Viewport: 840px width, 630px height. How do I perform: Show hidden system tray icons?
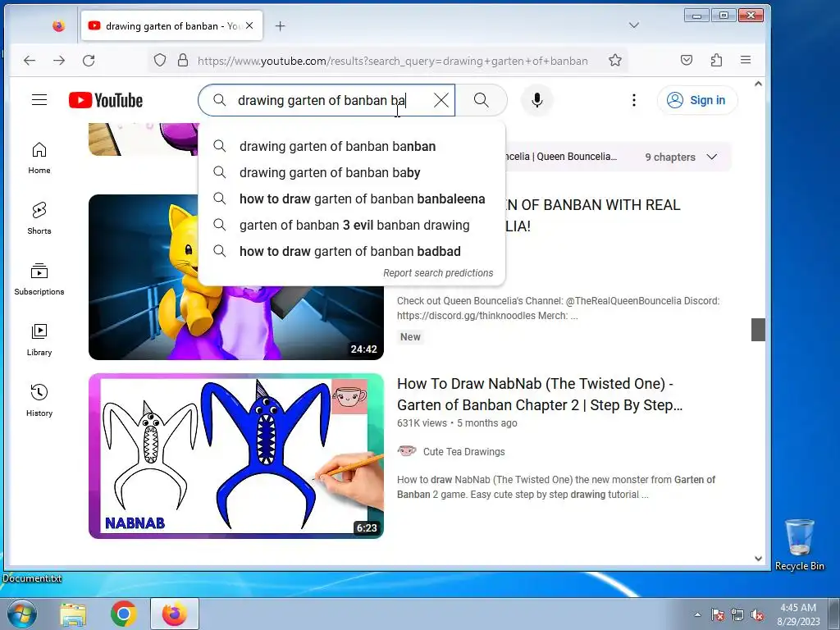pos(697,614)
